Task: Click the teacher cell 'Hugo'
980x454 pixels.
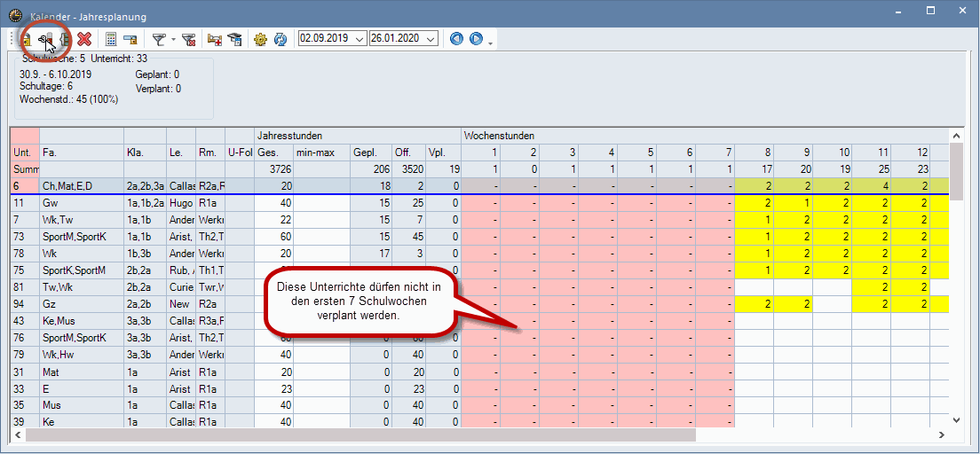Action: (181, 203)
